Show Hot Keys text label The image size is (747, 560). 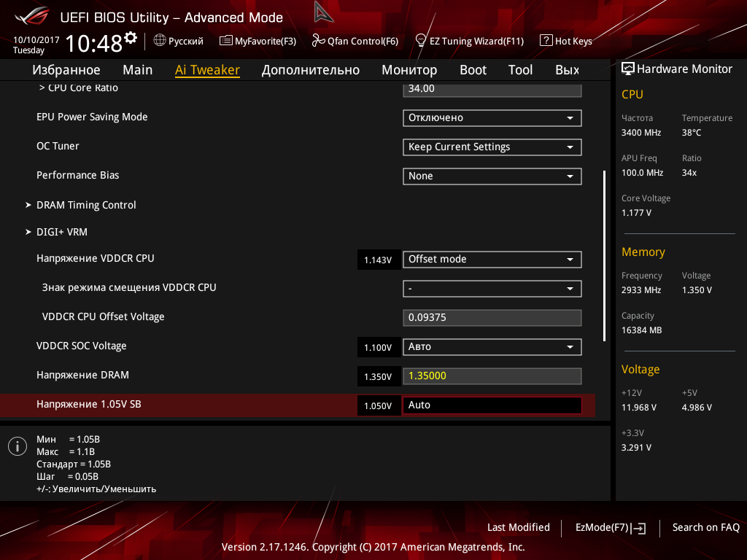point(573,42)
